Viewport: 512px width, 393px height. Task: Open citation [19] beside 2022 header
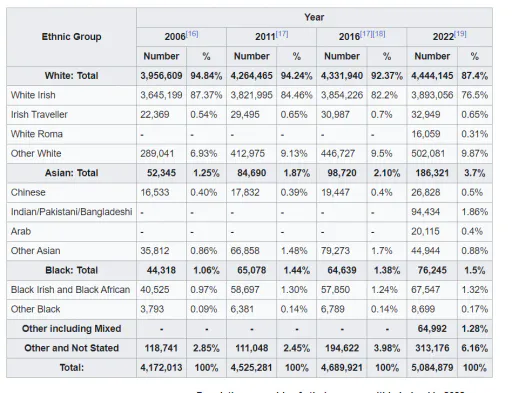tap(460, 34)
